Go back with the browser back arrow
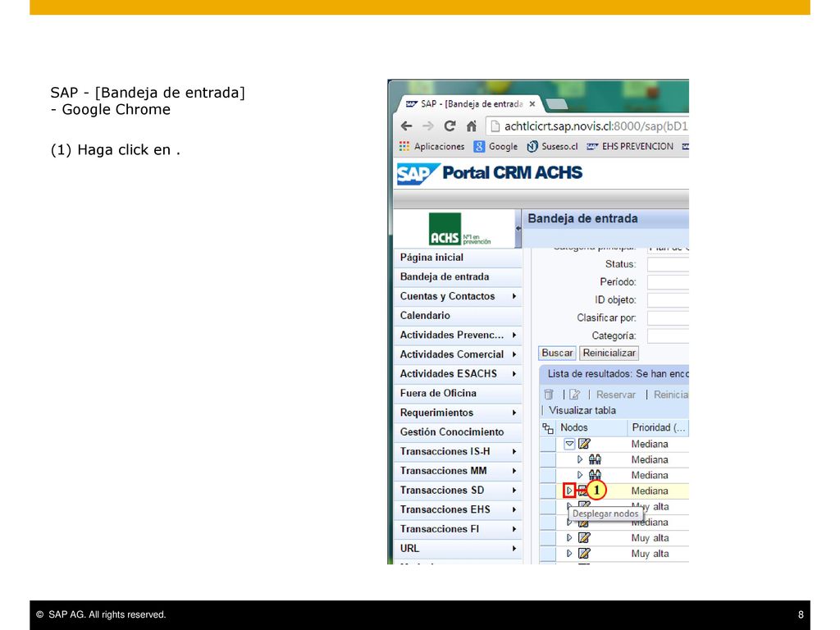The height and width of the screenshot is (630, 840). point(407,126)
